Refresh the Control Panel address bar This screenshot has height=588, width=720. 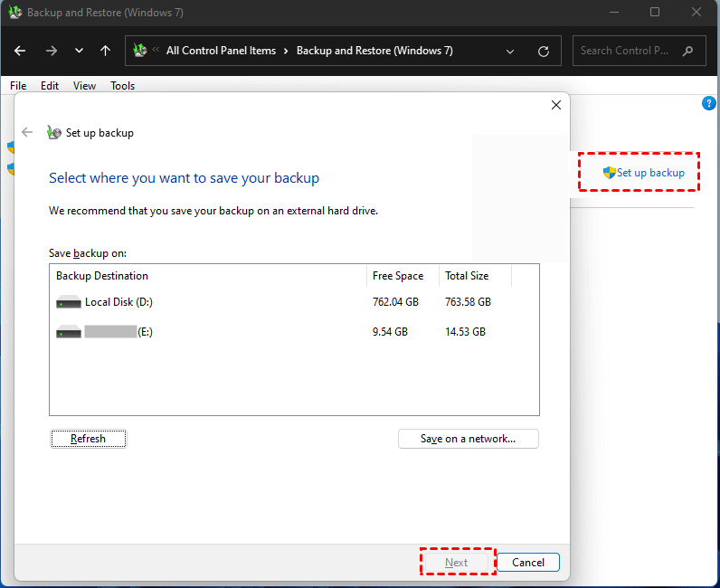[544, 52]
